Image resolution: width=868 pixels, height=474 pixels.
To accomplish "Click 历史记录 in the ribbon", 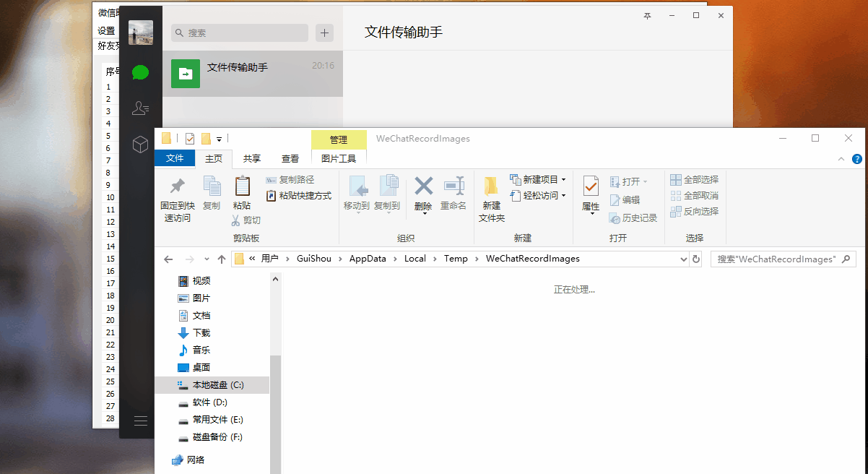I will (x=633, y=217).
